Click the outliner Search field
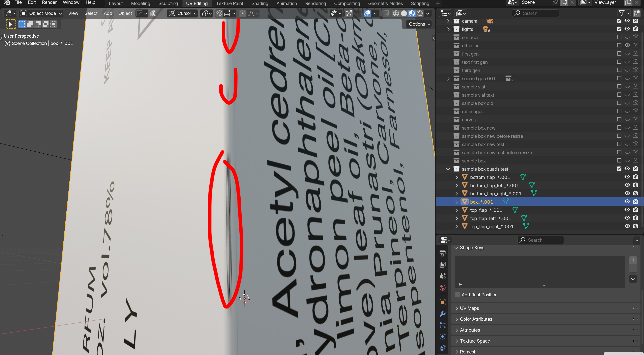The image size is (644, 355). [535, 13]
